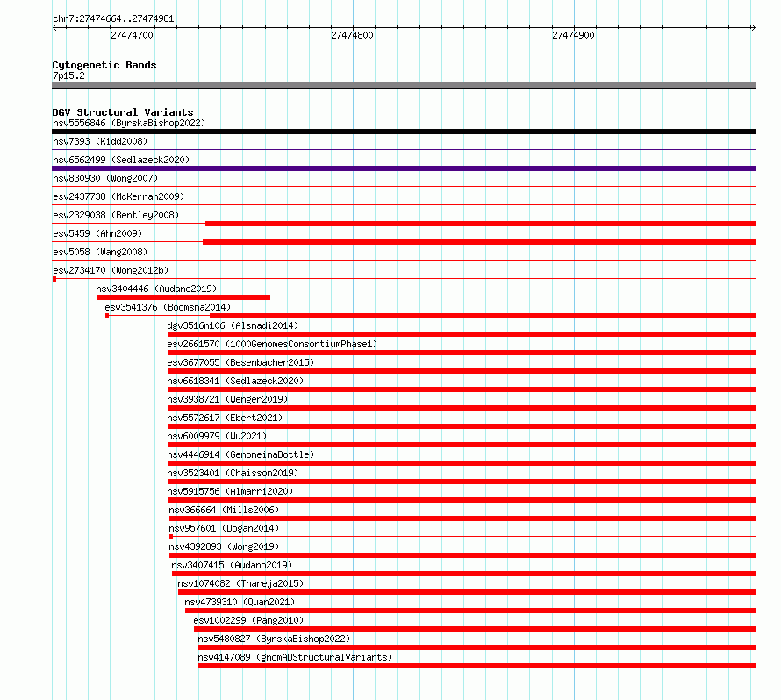Click the gray 7p15.2 band bar
The width and height of the screenshot is (781, 700).
pyautogui.click(x=404, y=85)
